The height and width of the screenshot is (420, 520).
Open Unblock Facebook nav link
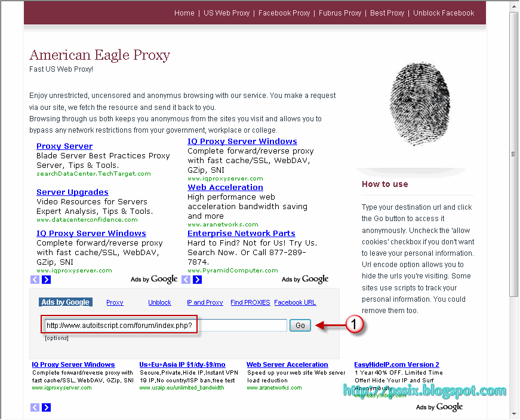[444, 13]
